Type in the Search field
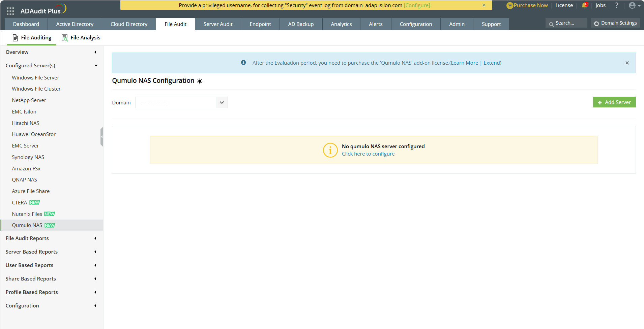 (570, 23)
